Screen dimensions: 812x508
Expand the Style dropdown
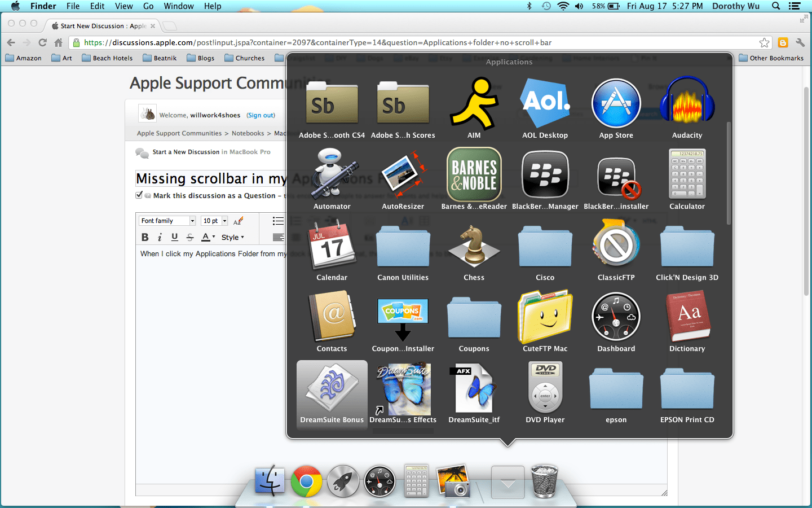click(233, 237)
